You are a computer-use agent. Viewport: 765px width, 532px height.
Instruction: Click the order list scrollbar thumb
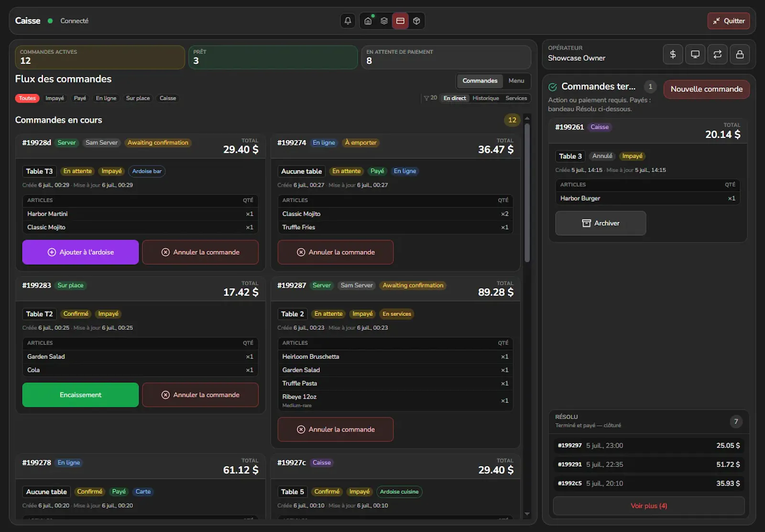pyautogui.click(x=527, y=193)
